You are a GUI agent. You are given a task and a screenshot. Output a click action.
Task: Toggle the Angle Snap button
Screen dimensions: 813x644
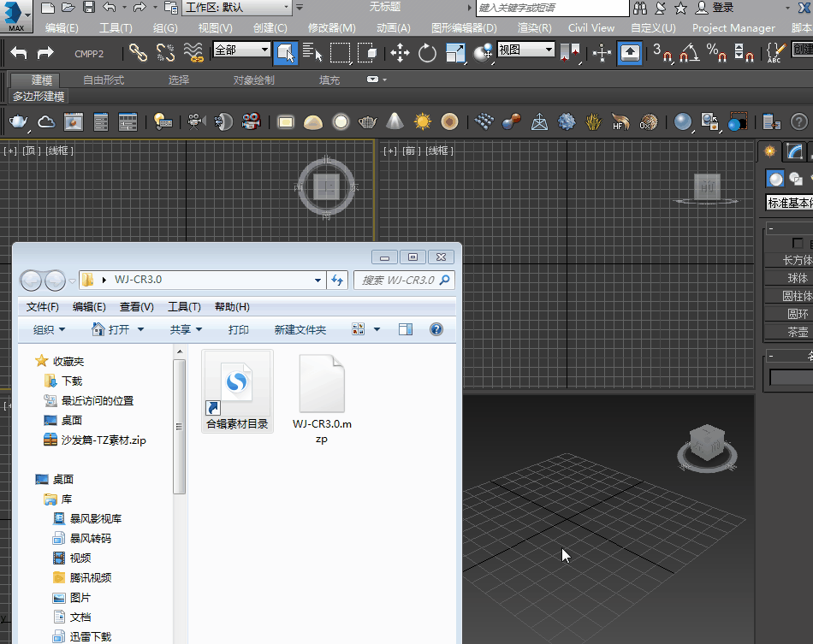[689, 54]
